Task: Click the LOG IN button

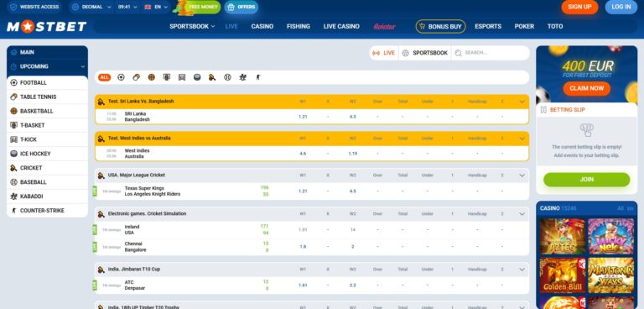Action: point(621,7)
